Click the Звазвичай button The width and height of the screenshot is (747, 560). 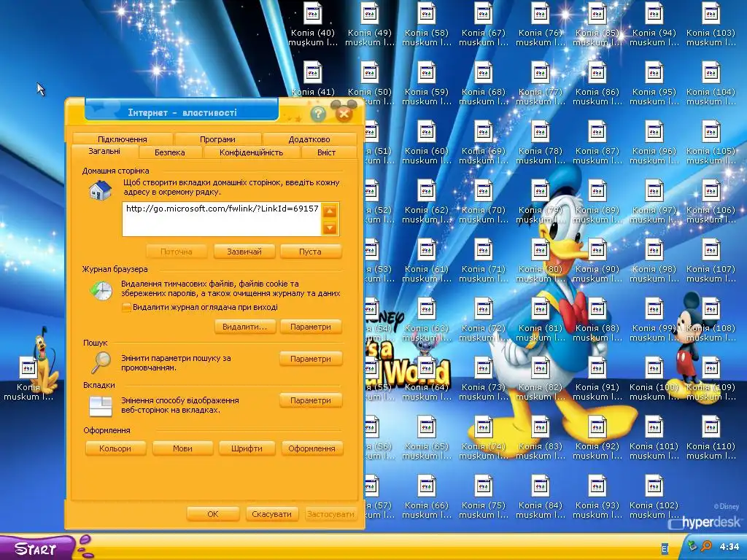tap(244, 252)
